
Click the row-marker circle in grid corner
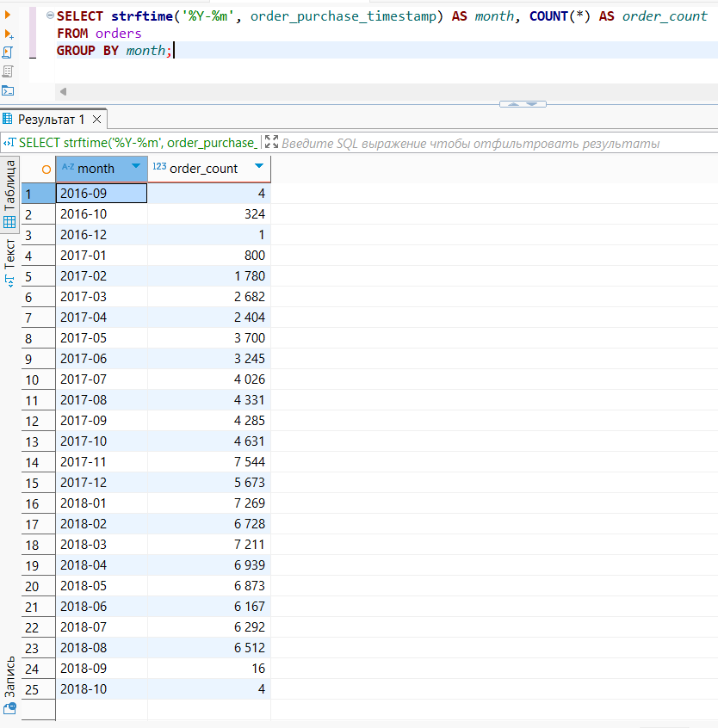click(x=46, y=169)
